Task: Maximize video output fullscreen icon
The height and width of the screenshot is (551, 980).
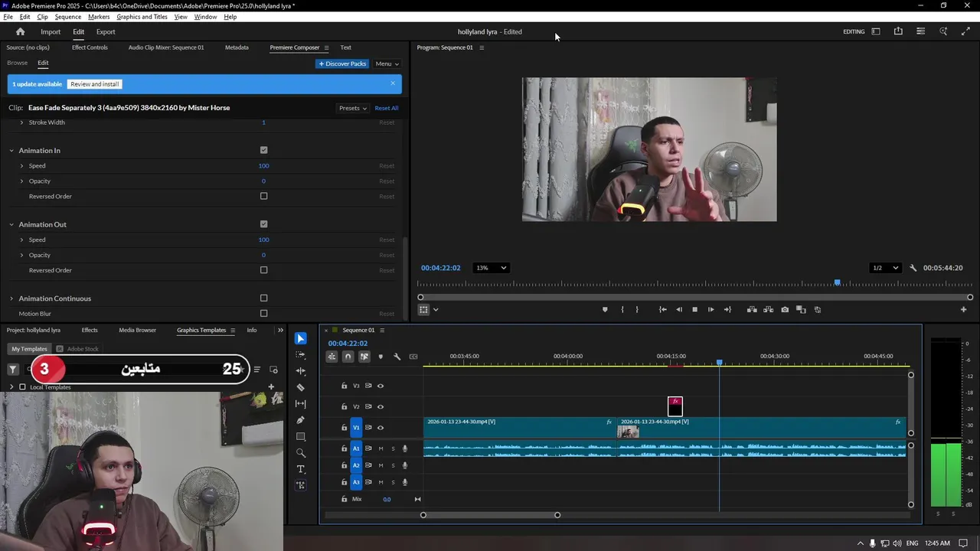Action: click(965, 31)
